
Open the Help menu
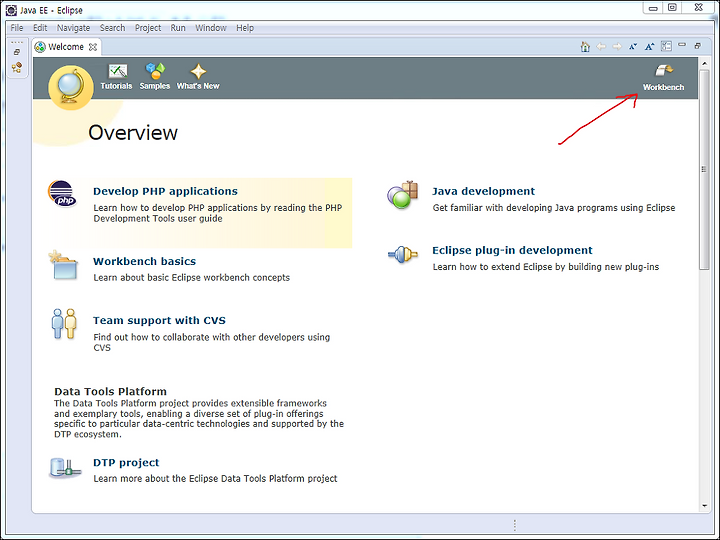click(x=245, y=28)
